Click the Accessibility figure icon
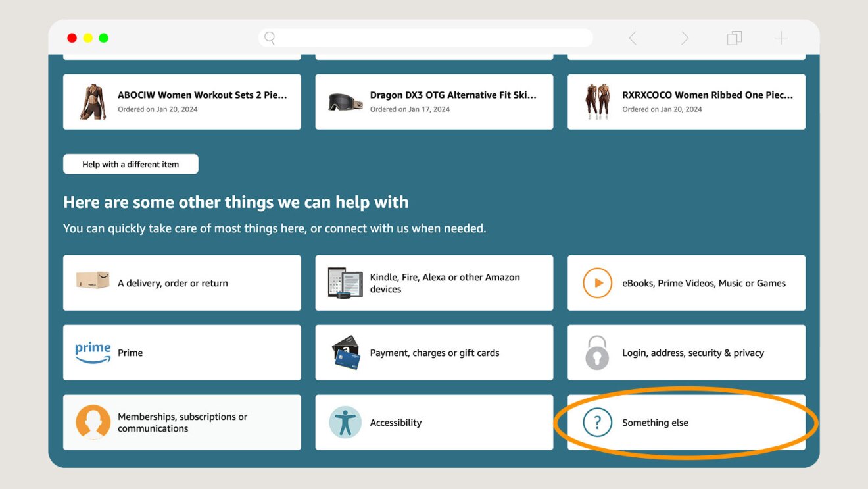 [345, 423]
